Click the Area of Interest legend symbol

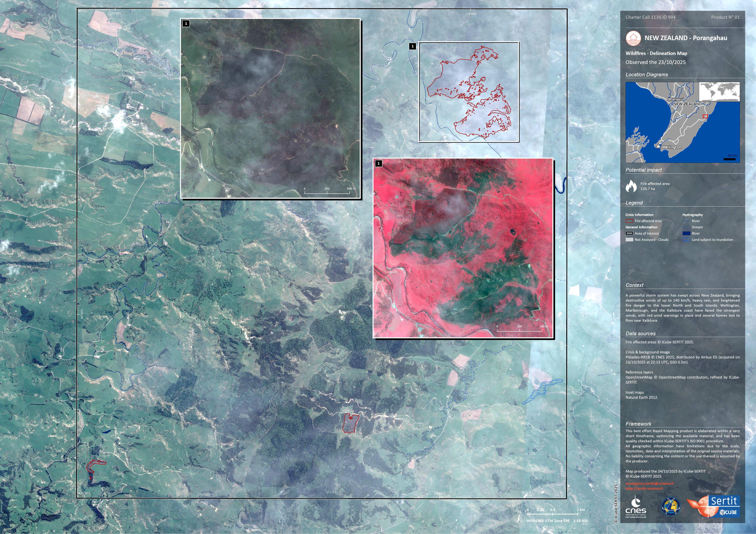629,233
